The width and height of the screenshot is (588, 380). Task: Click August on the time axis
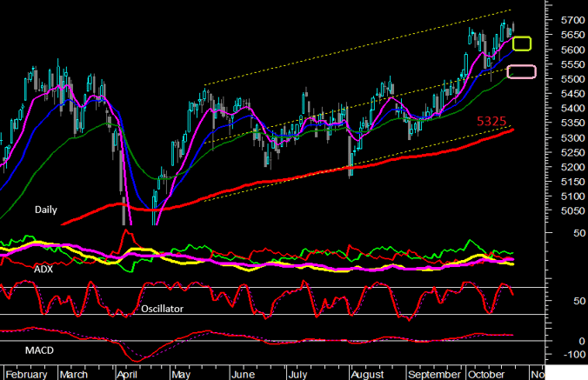click(367, 374)
